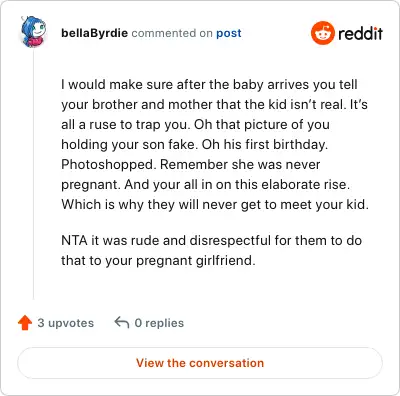400x396 pixels.
Task: Click the word "NTA" in the second paragraph
Action: 74,241
